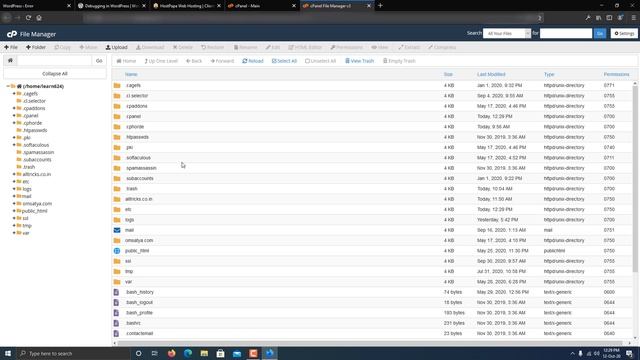
Task: Expand mail tree node
Action: coord(14,196)
